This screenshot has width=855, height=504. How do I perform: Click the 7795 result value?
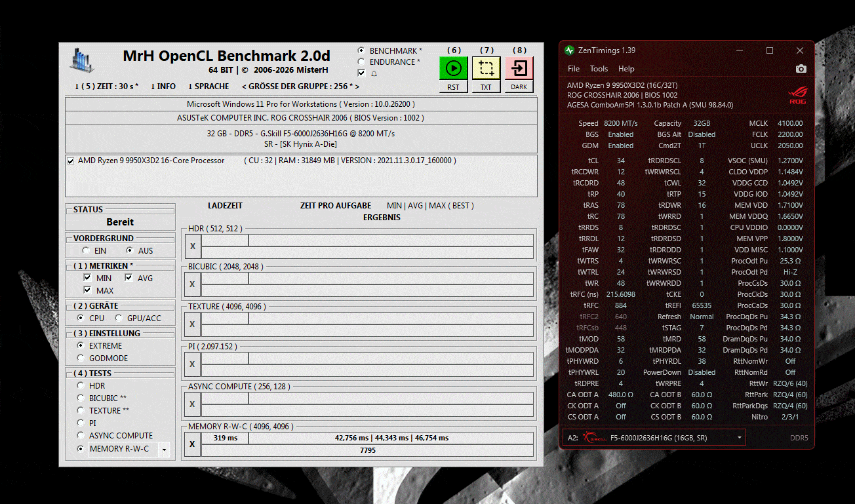click(x=368, y=450)
